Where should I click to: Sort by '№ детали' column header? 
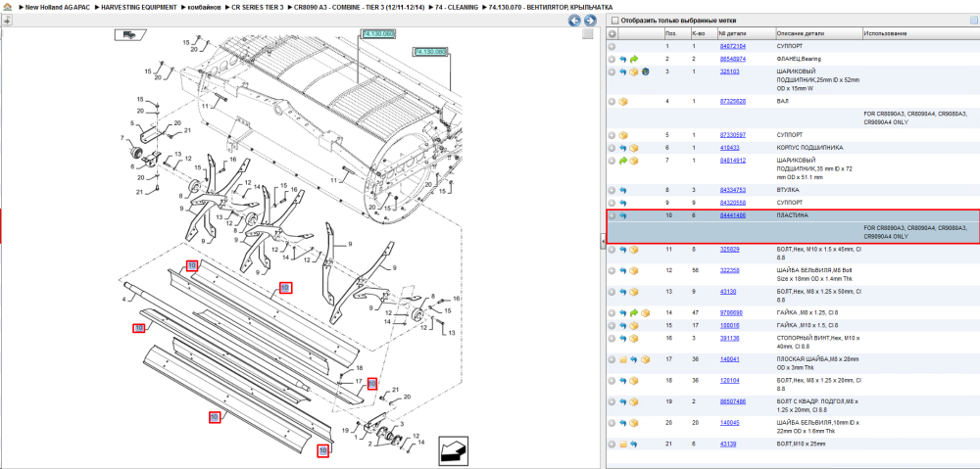pyautogui.click(x=745, y=33)
